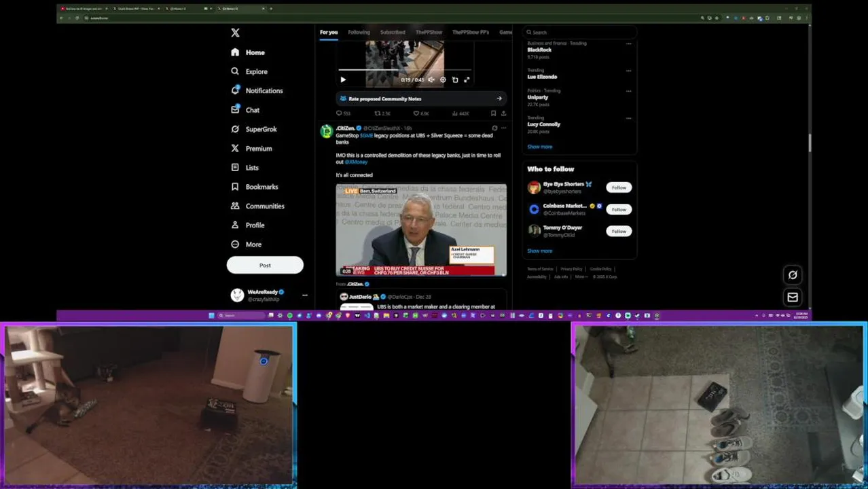Switch to ThePPShow PP's tab
This screenshot has height=489, width=868.
[471, 32]
